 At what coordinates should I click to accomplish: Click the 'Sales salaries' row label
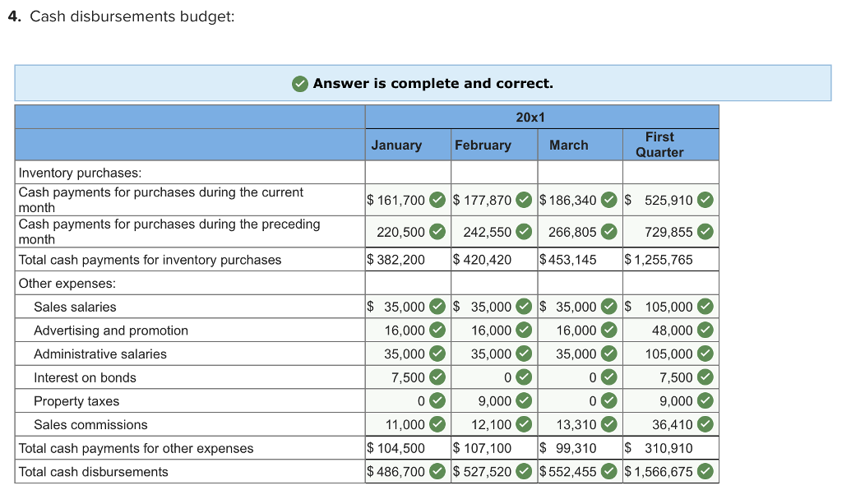coord(75,307)
